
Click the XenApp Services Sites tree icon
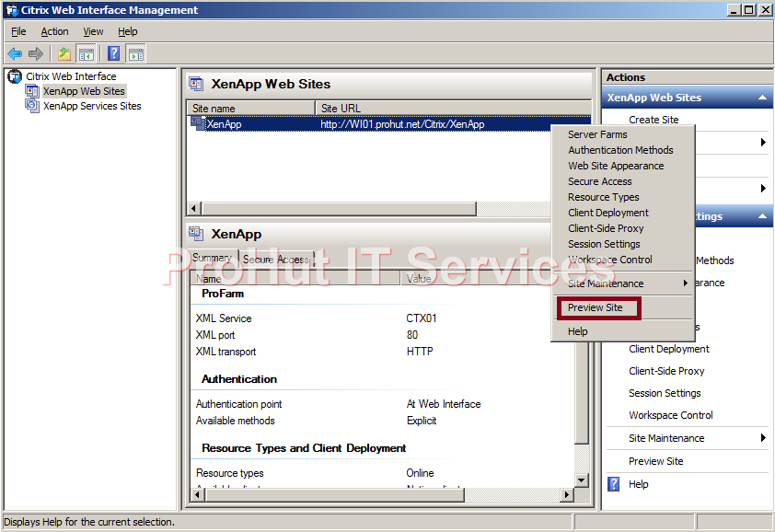(x=32, y=106)
